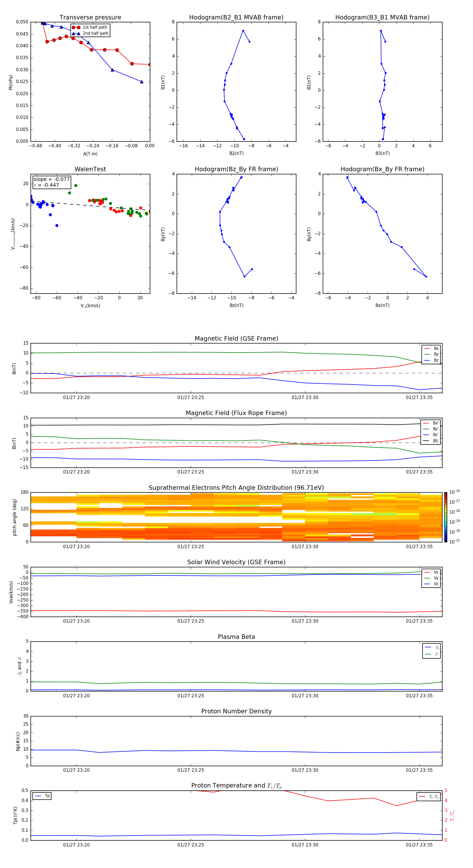The width and height of the screenshot is (473, 868).
Task: Click the "A(T·m)" x-axis label
Action: [90, 154]
